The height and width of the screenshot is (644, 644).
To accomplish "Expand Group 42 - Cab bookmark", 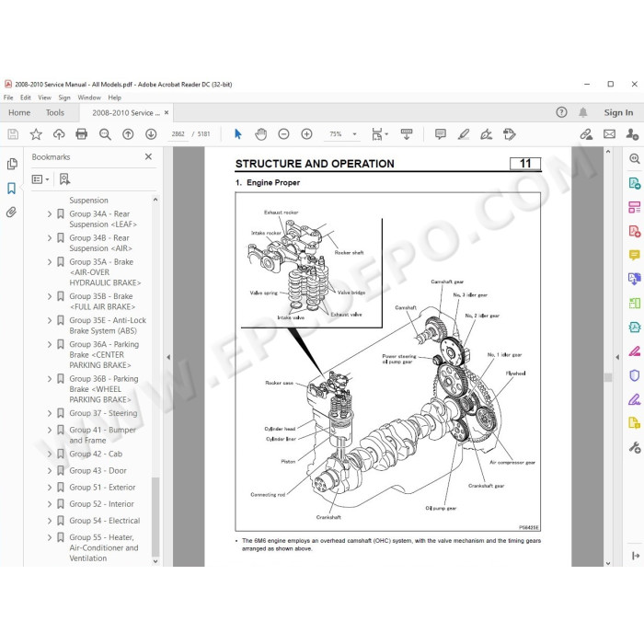I will 50,454.
